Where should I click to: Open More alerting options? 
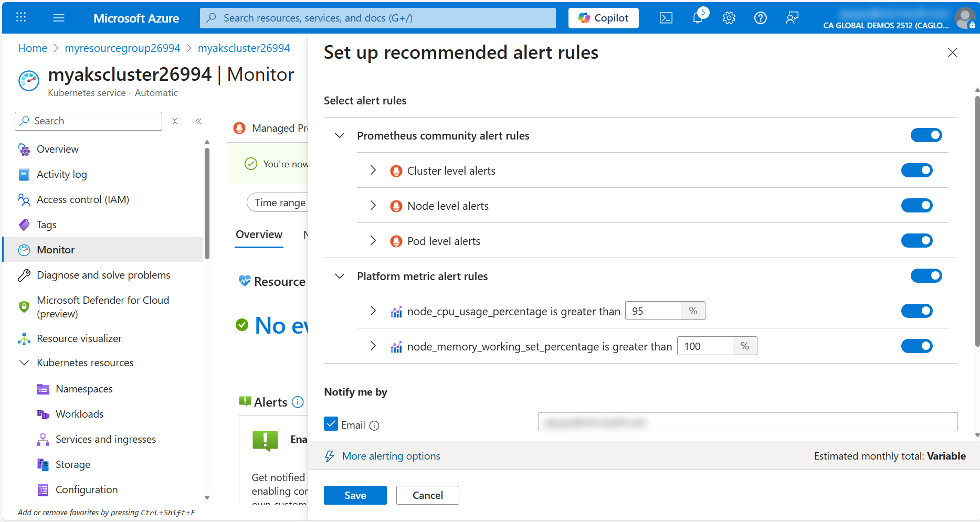(391, 455)
